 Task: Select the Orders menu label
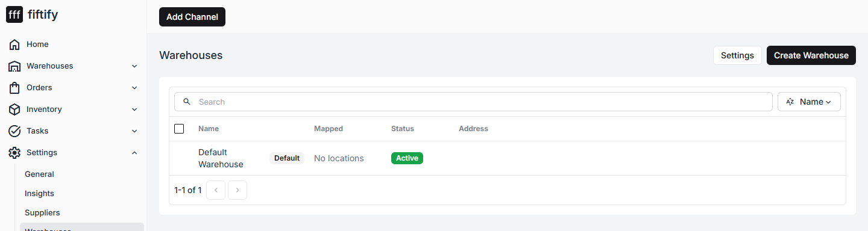coord(39,88)
